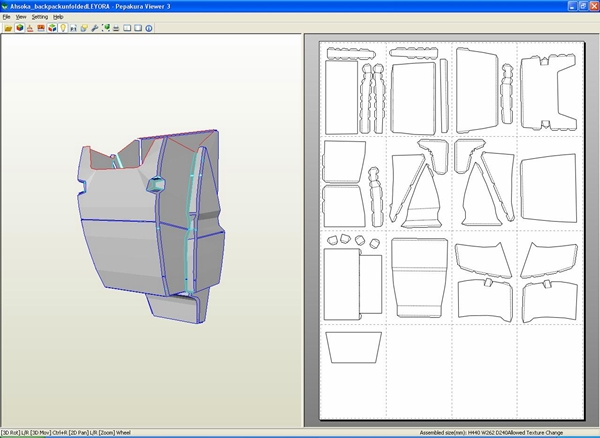Viewport: 600px width, 438px height.
Task: Click the second window layout rectangle icon
Action: pyautogui.click(x=137, y=28)
